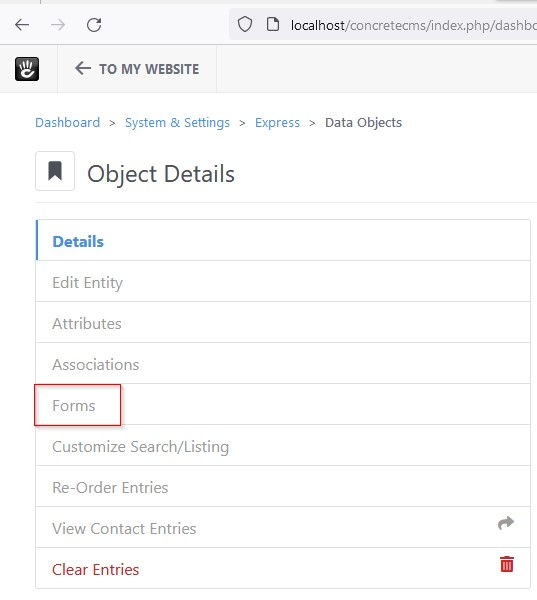Click the browser forward arrow
Image resolution: width=537 pixels, height=600 pixels.
point(58,25)
